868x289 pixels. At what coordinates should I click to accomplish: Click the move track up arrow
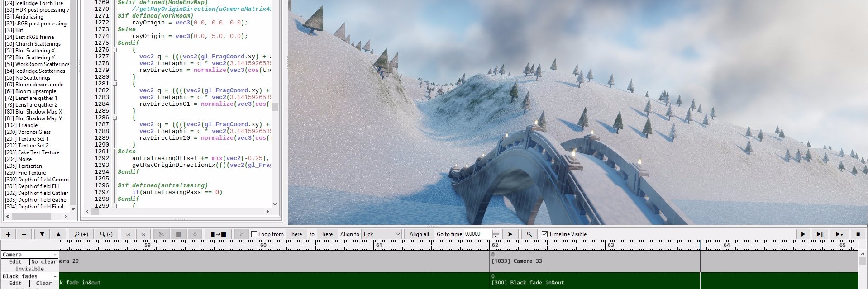58,234
